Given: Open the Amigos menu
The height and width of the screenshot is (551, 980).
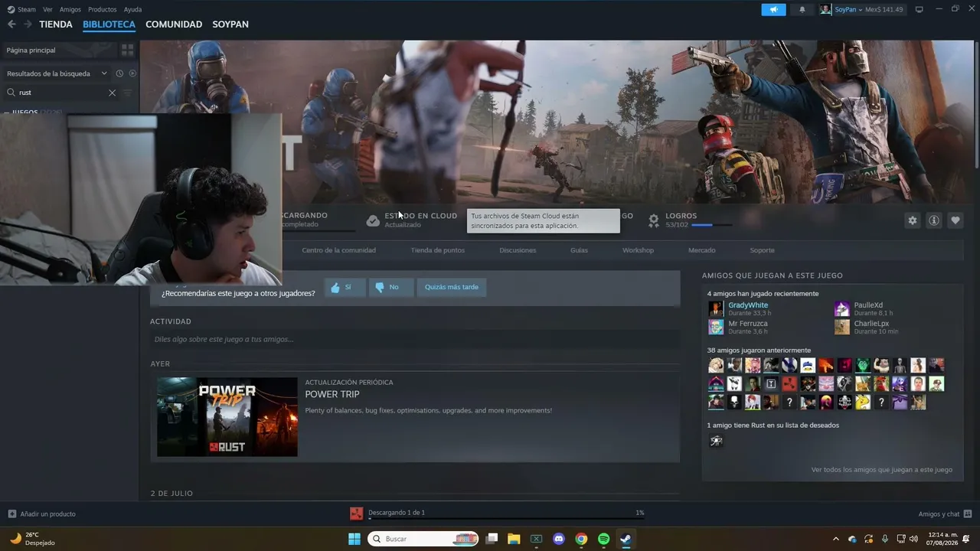Looking at the screenshot, I should pos(70,10).
